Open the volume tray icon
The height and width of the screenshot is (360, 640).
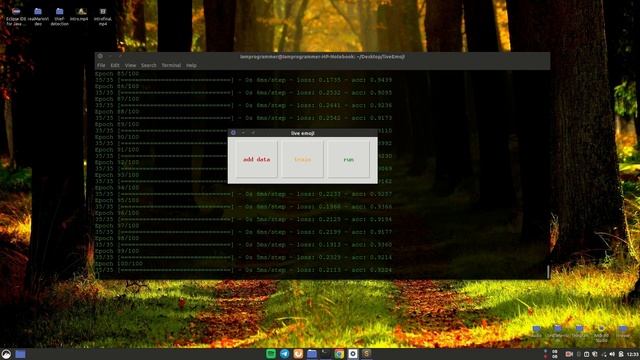(x=612, y=354)
